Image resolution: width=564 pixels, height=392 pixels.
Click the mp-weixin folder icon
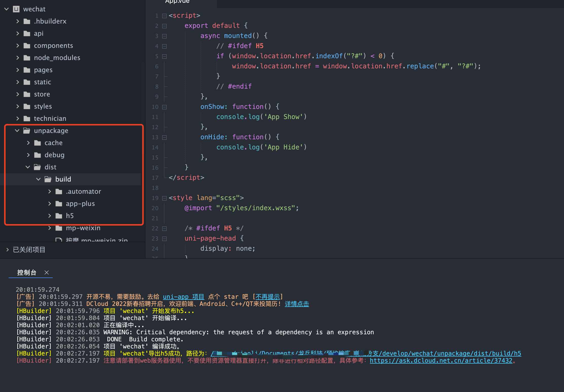(x=59, y=228)
